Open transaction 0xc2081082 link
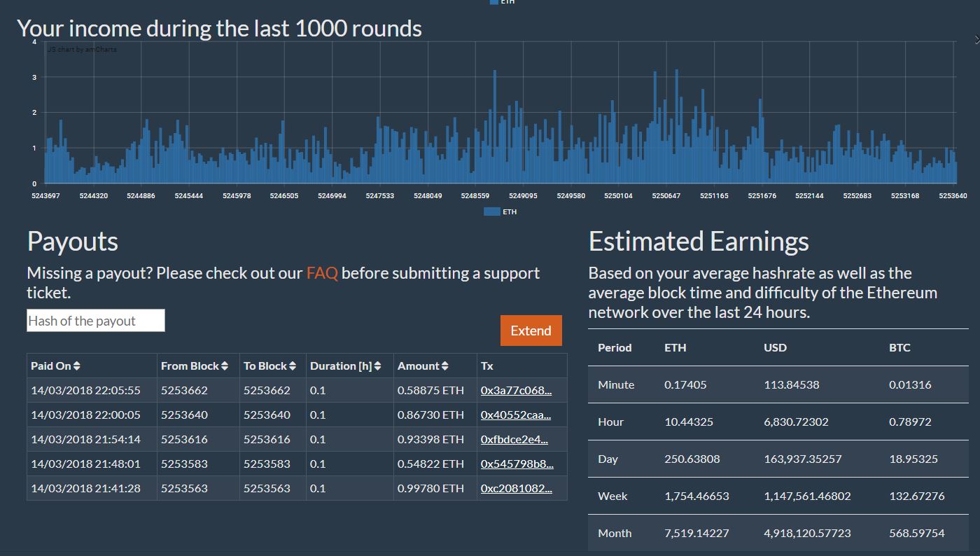The image size is (980, 556). [x=516, y=488]
